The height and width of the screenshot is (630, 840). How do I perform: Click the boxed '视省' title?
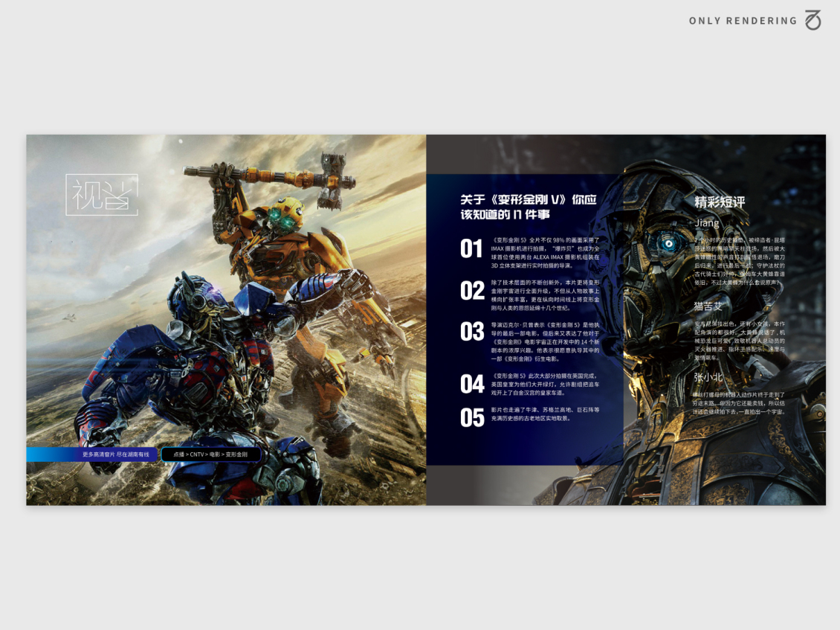point(102,195)
